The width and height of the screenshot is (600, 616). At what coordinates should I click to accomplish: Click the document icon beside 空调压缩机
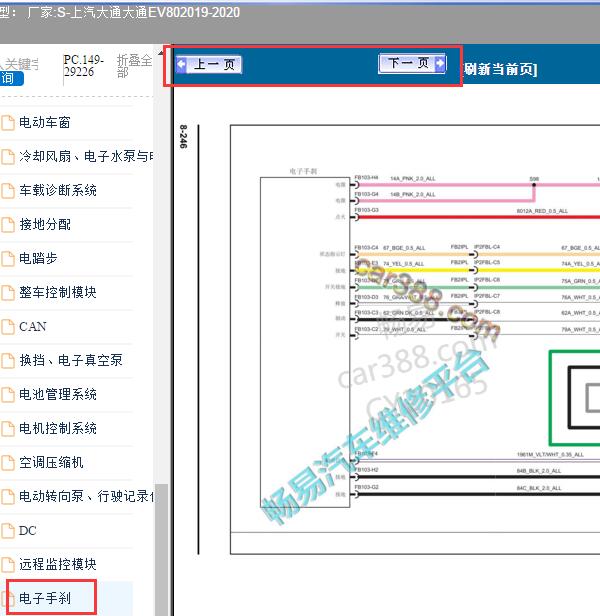tap(8, 463)
